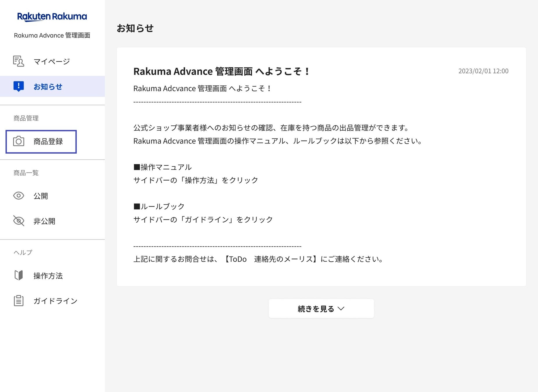Open the マイページ menu item
This screenshot has height=392, width=538.
52,62
